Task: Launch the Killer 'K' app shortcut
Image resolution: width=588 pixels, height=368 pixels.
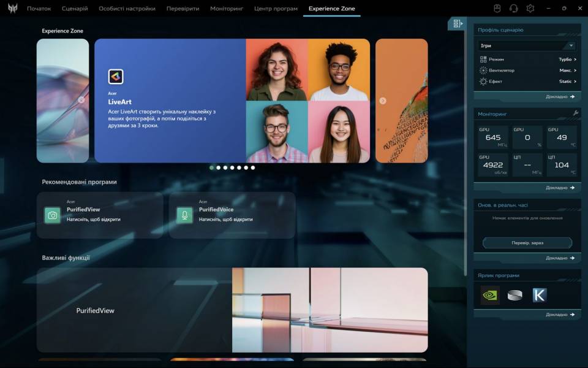Action: point(539,295)
